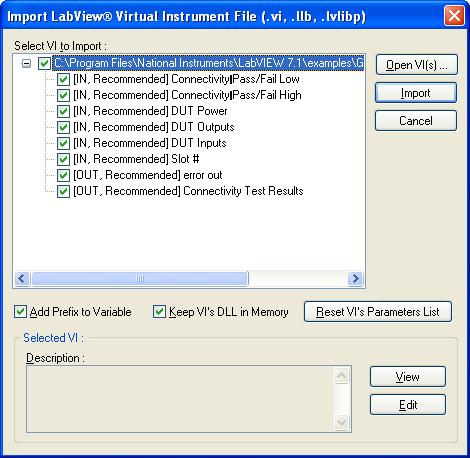Image resolution: width=470 pixels, height=458 pixels.
Task: Toggle Connectivity Test Results checkbox
Action: (63, 191)
